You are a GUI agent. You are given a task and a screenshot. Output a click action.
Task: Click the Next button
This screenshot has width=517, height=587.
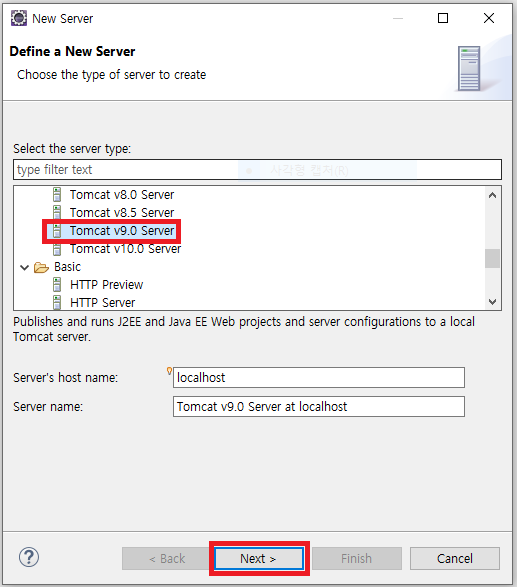click(x=259, y=558)
